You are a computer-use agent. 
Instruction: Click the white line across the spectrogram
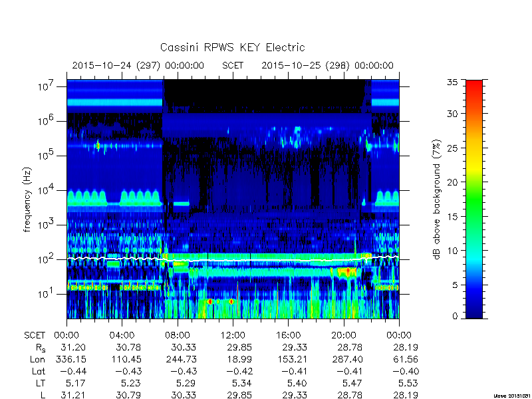click(233, 260)
